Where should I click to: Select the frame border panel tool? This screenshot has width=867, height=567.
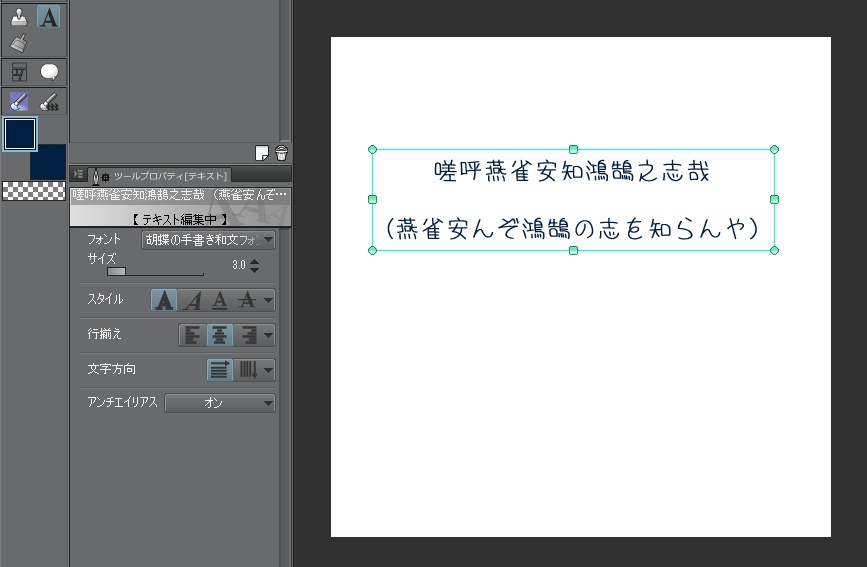[19, 72]
